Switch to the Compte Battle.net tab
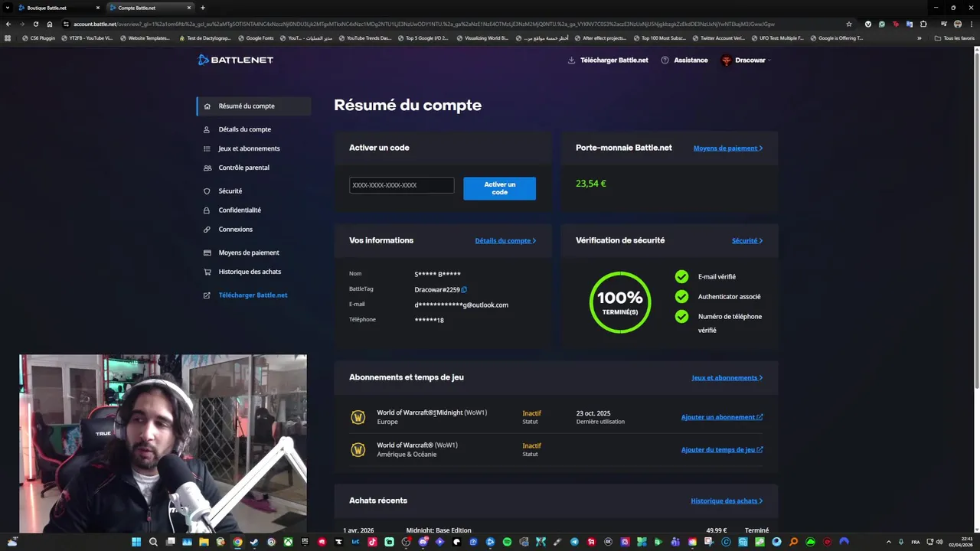Image resolution: width=980 pixels, height=551 pixels. 150,8
